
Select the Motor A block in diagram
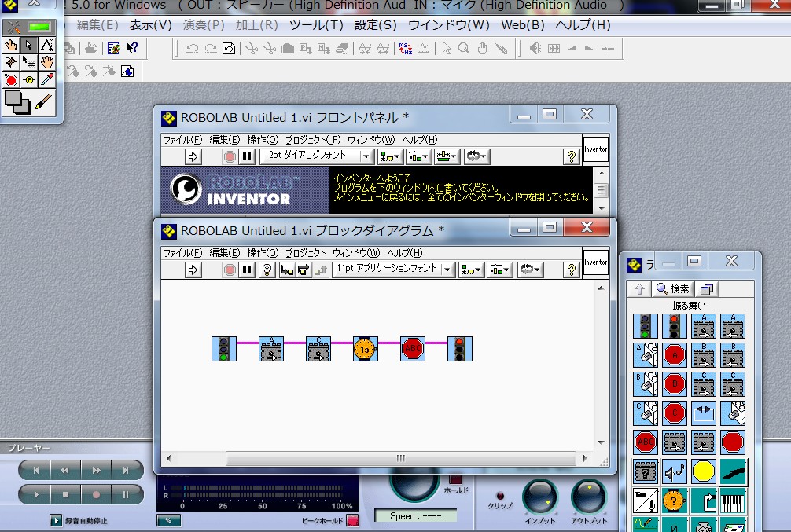click(271, 349)
